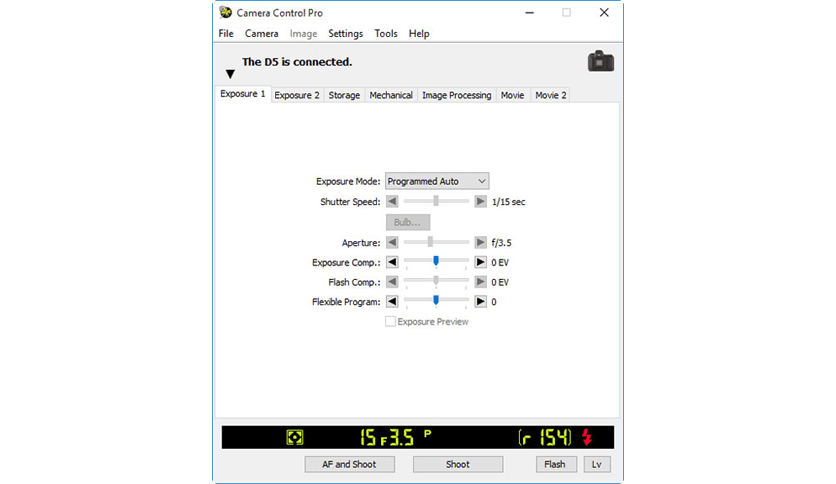836x484 pixels.
Task: Click the Flexible Program slider handle
Action: (x=436, y=300)
